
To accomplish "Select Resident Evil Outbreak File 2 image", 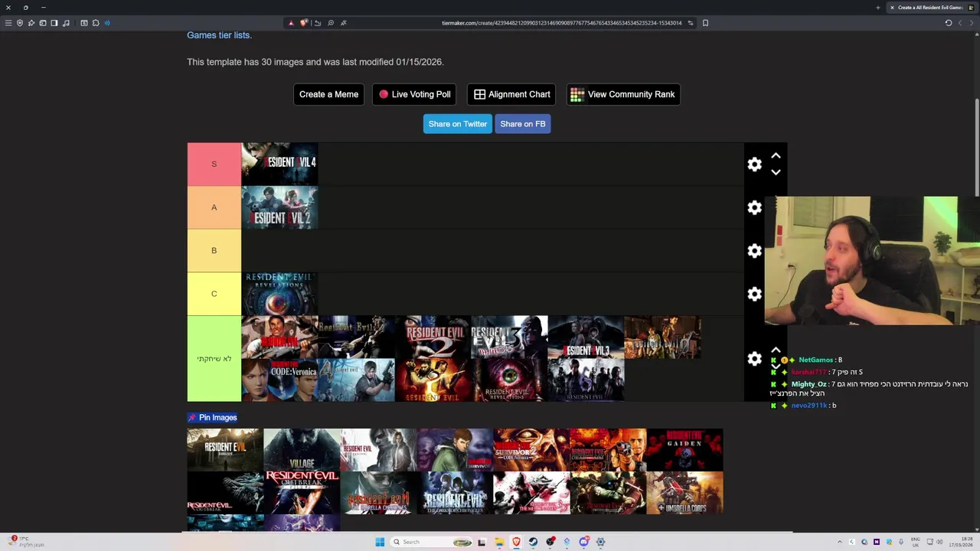I will 302,493.
